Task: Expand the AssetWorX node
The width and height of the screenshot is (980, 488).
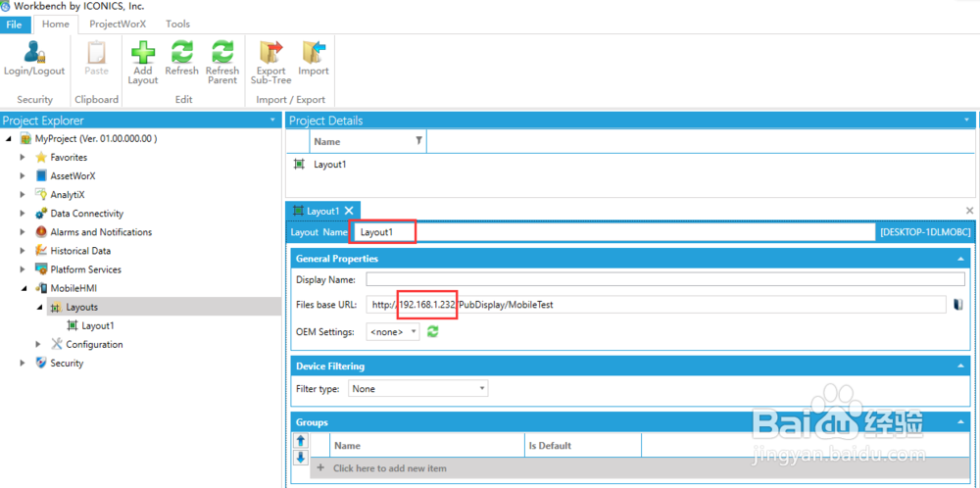Action: (24, 176)
